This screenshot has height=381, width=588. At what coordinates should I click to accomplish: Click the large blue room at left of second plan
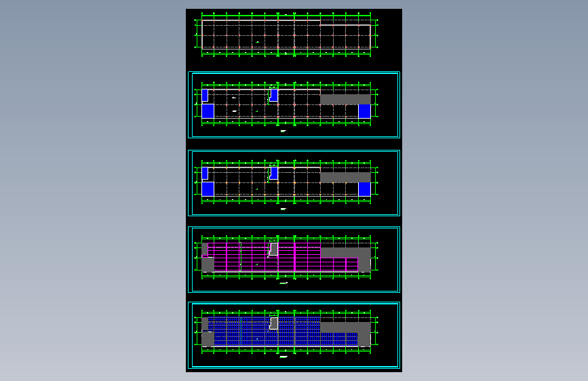pos(208,111)
